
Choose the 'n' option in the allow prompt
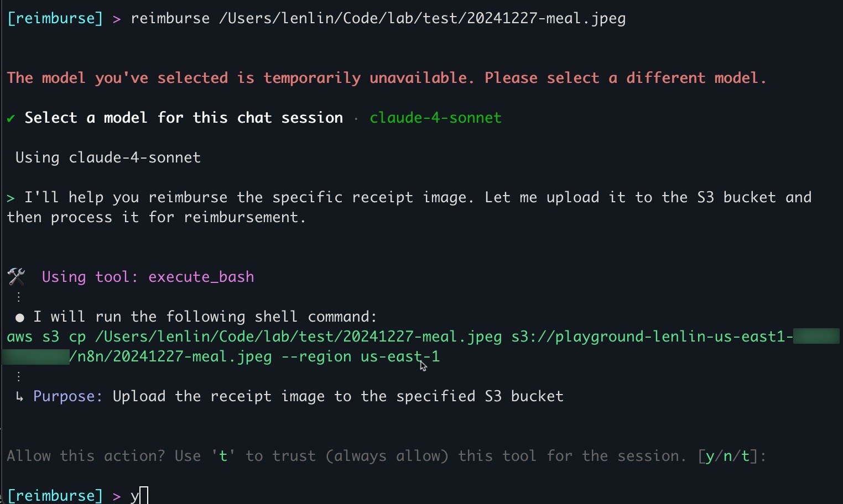pyautogui.click(x=727, y=456)
